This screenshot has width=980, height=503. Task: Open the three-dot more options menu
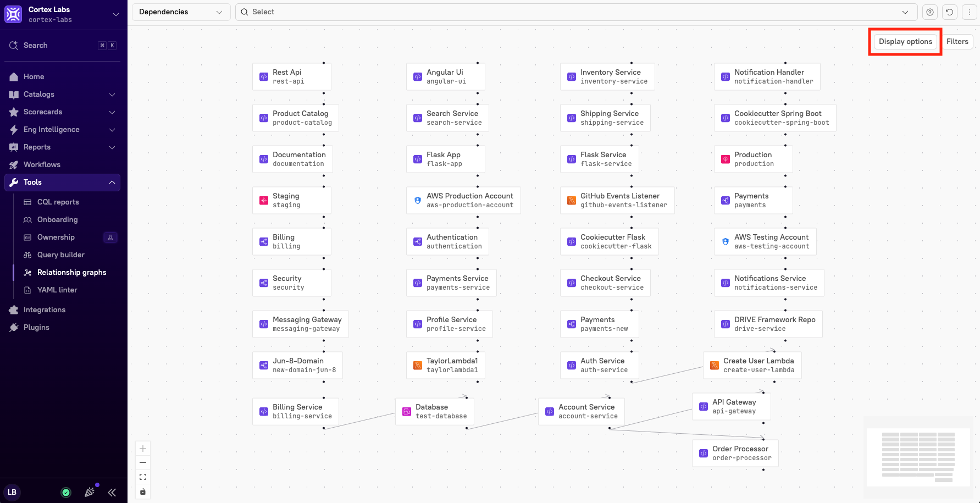969,12
